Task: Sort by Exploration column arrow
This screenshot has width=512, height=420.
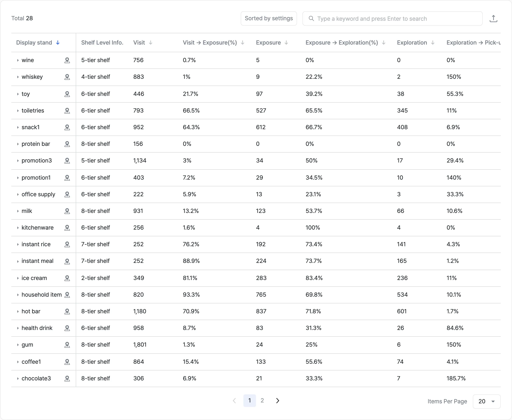Action: coord(432,43)
